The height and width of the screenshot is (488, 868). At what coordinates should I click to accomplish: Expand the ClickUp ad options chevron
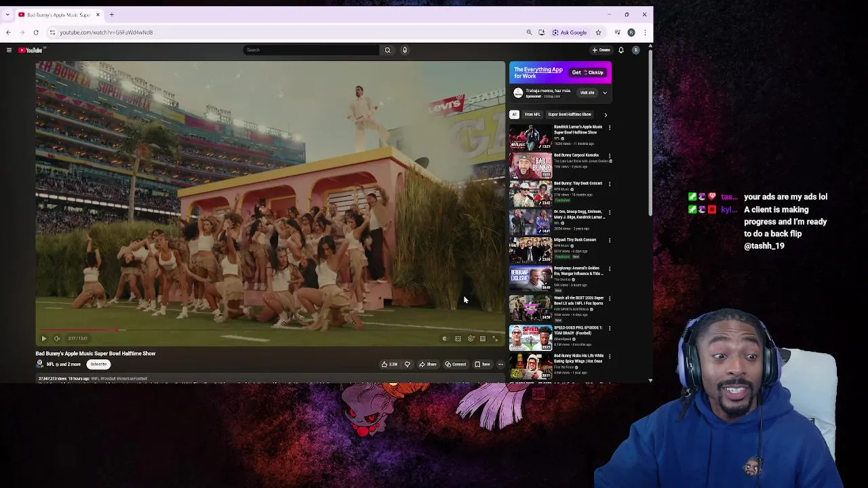coord(605,93)
